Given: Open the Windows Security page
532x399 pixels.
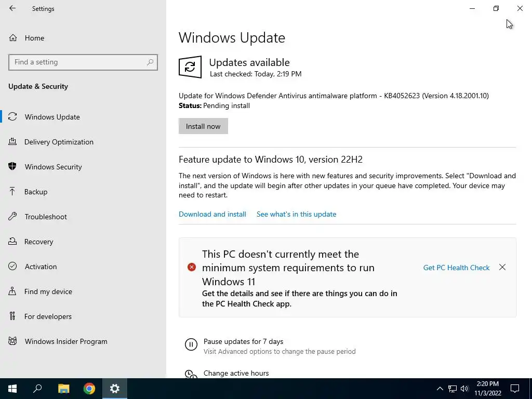Looking at the screenshot, I should [54, 167].
